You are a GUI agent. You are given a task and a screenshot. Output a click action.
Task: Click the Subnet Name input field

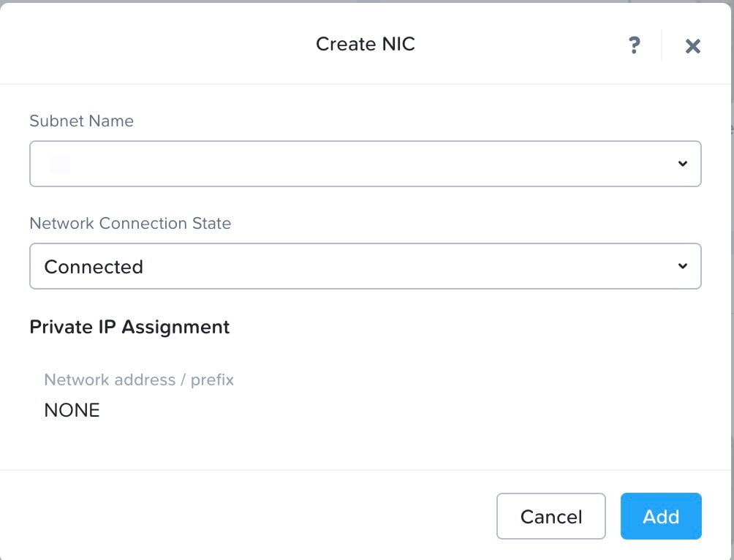click(292, 164)
